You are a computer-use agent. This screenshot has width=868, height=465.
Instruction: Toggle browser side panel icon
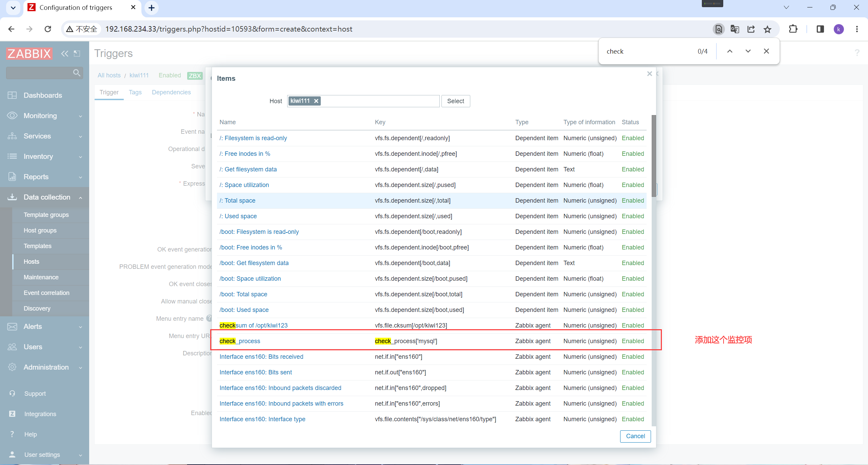click(820, 29)
